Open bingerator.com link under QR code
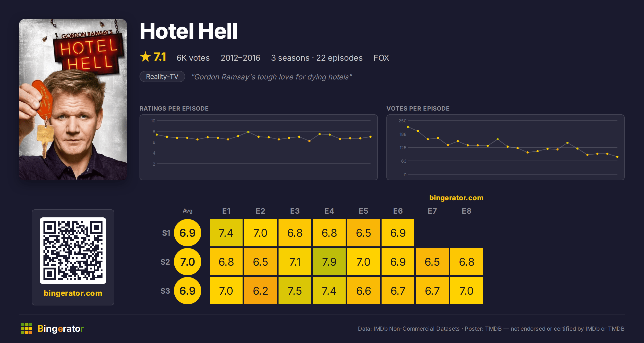The width and height of the screenshot is (644, 343). 73,293
